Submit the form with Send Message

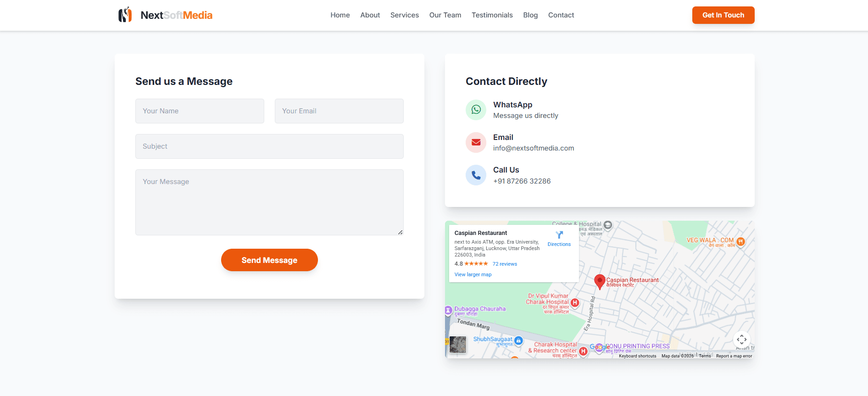[x=269, y=260]
